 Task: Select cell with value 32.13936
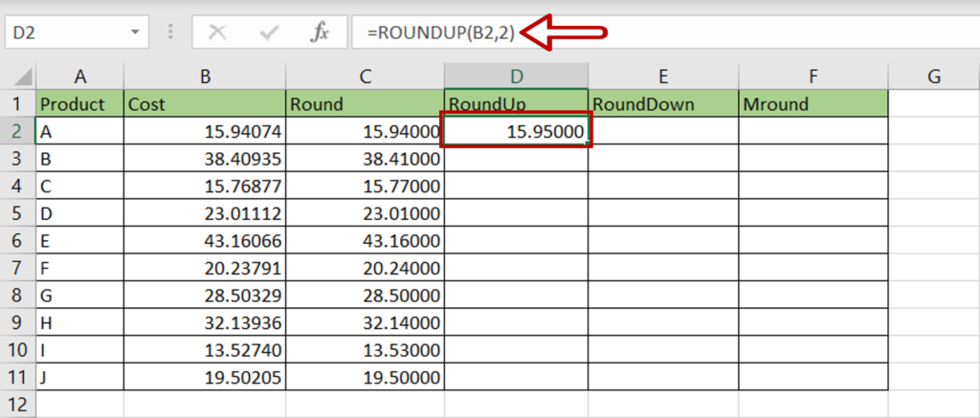pos(205,322)
